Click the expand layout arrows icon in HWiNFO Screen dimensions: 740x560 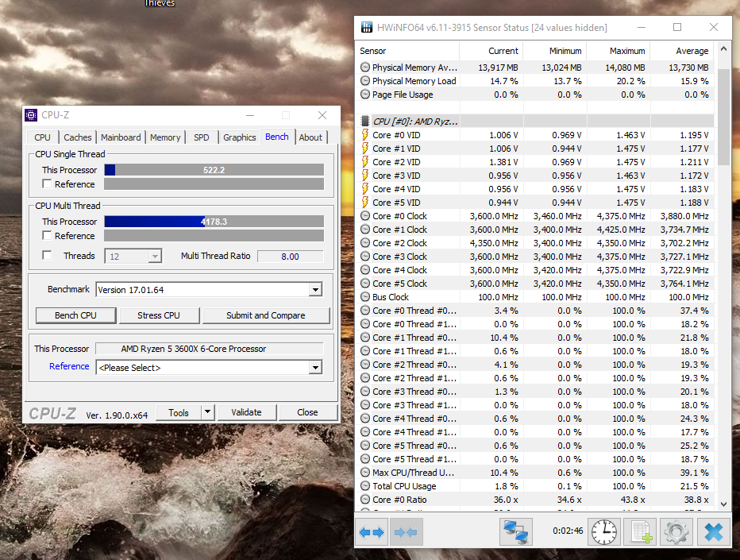coord(372,532)
